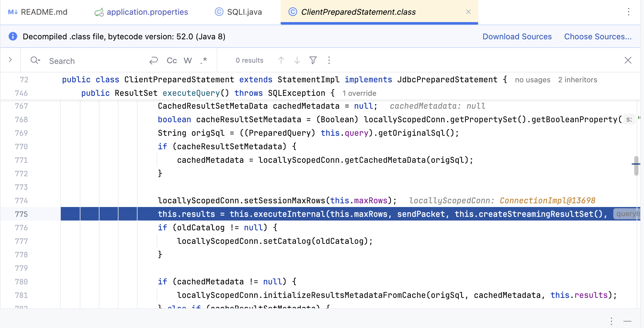
Task: Insert a new line in search field
Action: tap(153, 61)
